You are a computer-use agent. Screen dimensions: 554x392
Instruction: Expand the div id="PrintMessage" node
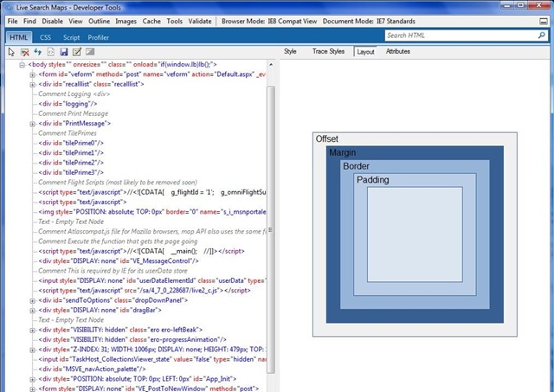point(33,124)
